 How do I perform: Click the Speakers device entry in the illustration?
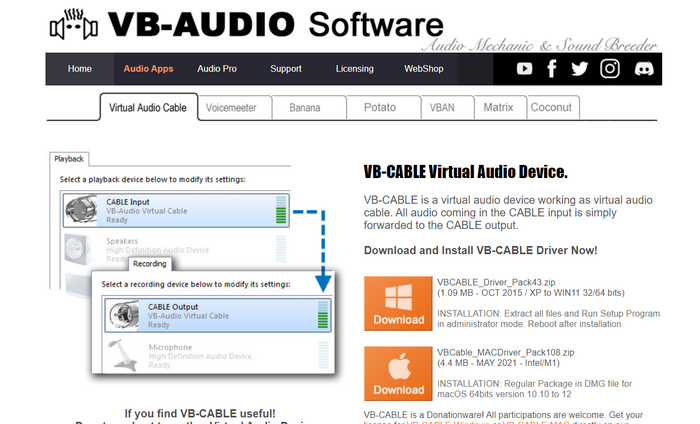coord(176,249)
